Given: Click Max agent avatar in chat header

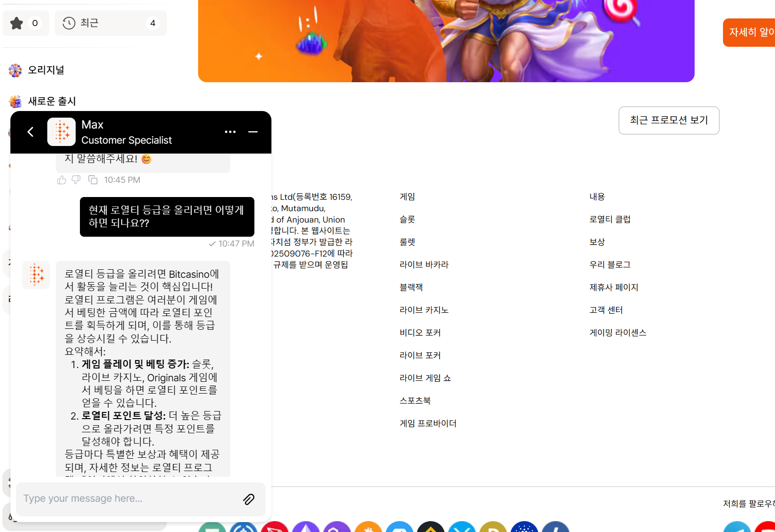Looking at the screenshot, I should (61, 132).
